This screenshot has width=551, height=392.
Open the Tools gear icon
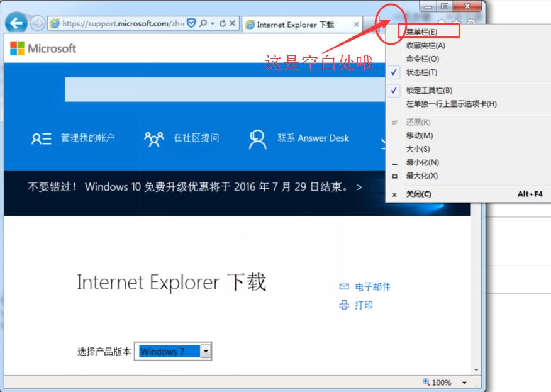(472, 22)
